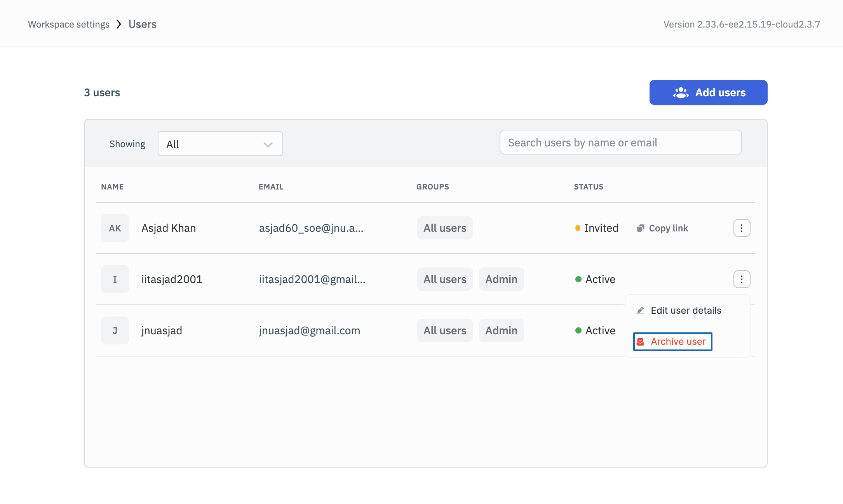Click the Copy link text
843x504 pixels.
[x=668, y=228]
